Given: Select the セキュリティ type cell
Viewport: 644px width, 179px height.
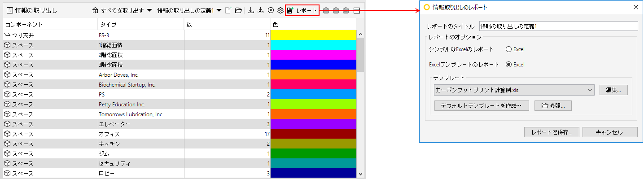Looking at the screenshot, I should tap(141, 163).
